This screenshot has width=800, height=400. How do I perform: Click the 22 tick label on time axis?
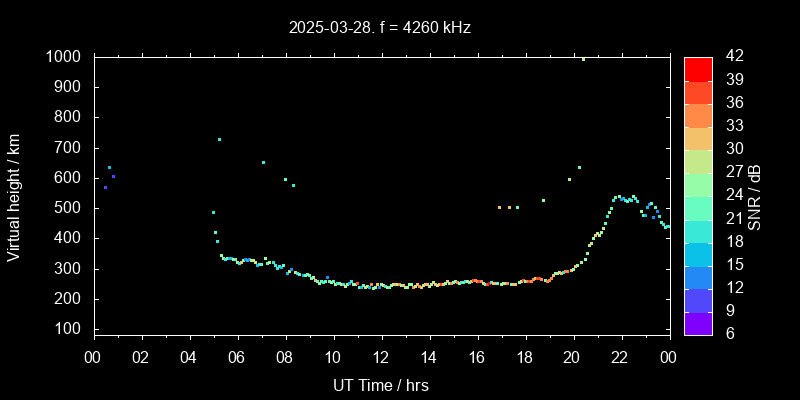pos(620,356)
